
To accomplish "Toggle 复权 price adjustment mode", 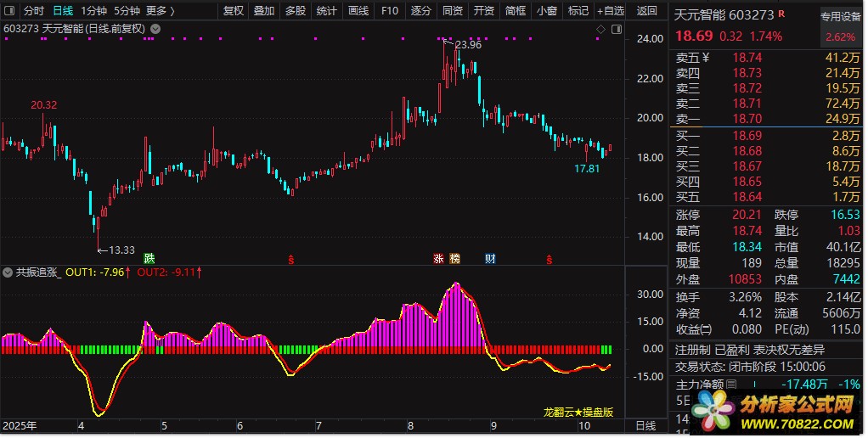I will click(233, 11).
